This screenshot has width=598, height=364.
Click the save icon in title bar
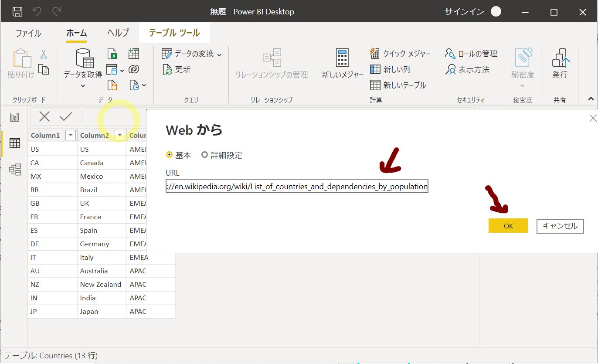(x=17, y=12)
